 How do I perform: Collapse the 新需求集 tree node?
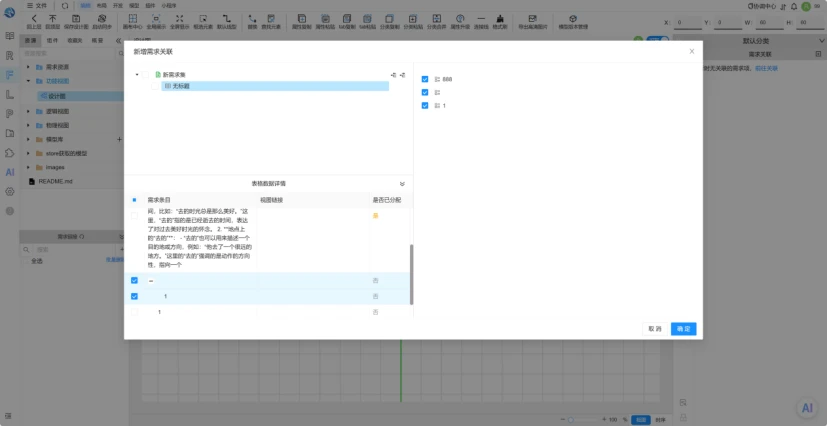(x=137, y=75)
